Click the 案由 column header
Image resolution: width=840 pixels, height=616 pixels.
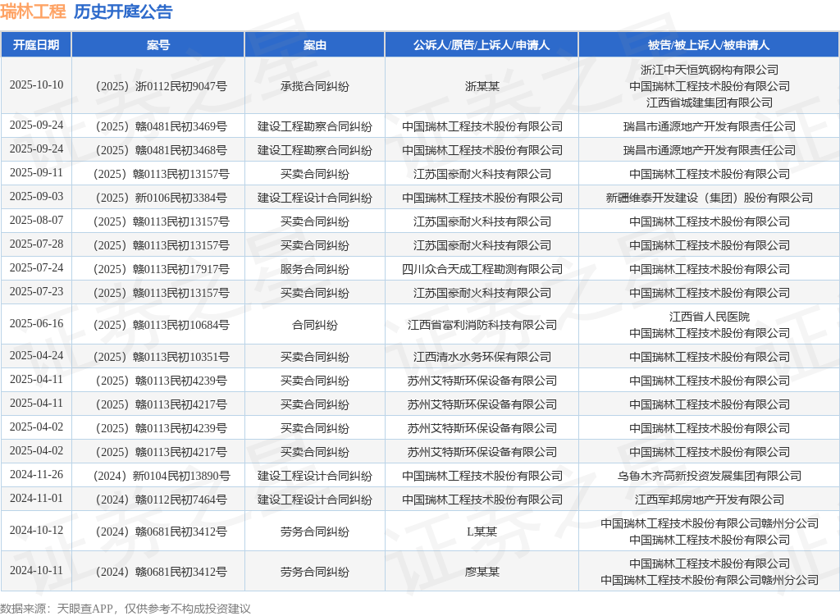coord(314,45)
